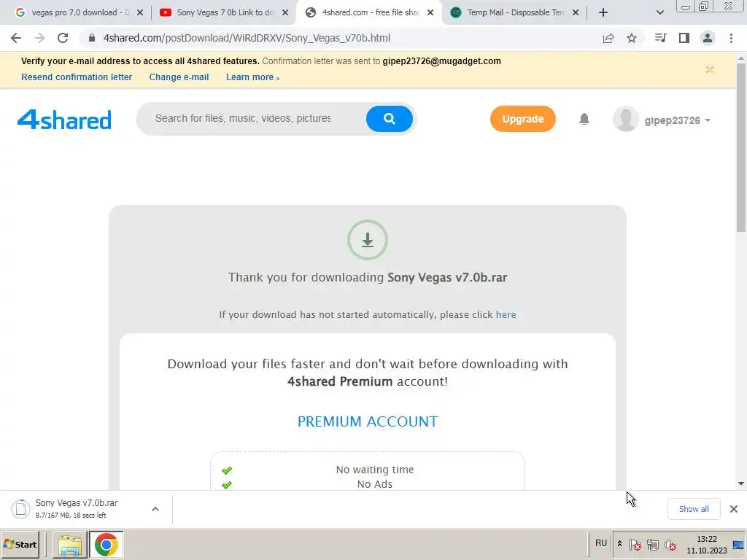Reload the page
The height and width of the screenshot is (560, 747).
point(63,38)
